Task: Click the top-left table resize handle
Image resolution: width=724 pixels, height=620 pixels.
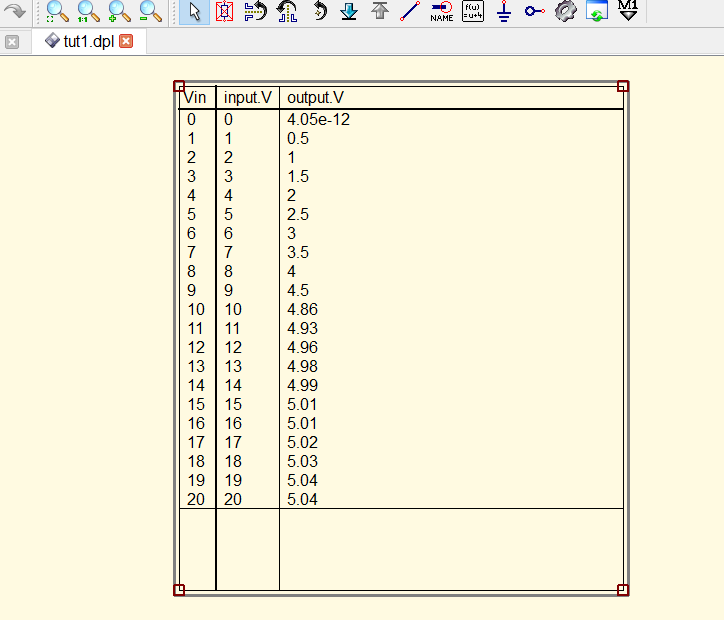Action: click(x=179, y=86)
